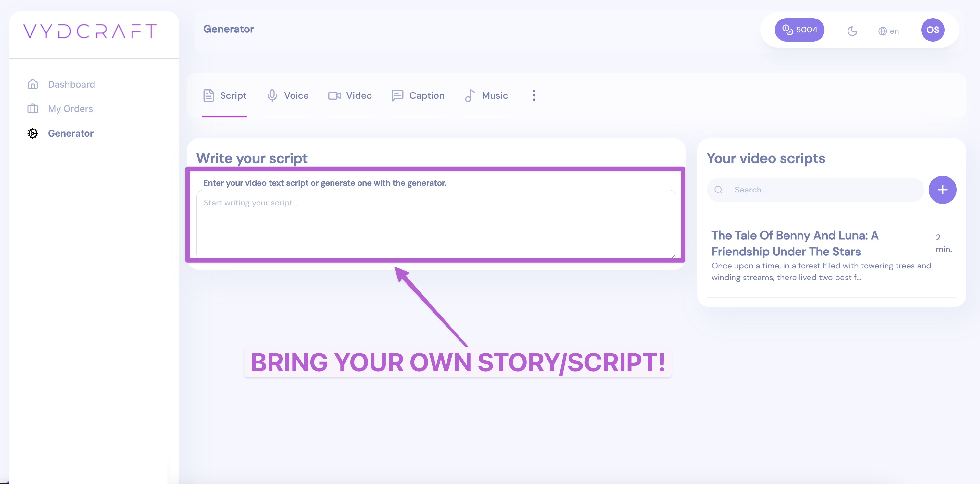The width and height of the screenshot is (980, 484).
Task: Click the 5004 credits button
Action: tap(799, 30)
